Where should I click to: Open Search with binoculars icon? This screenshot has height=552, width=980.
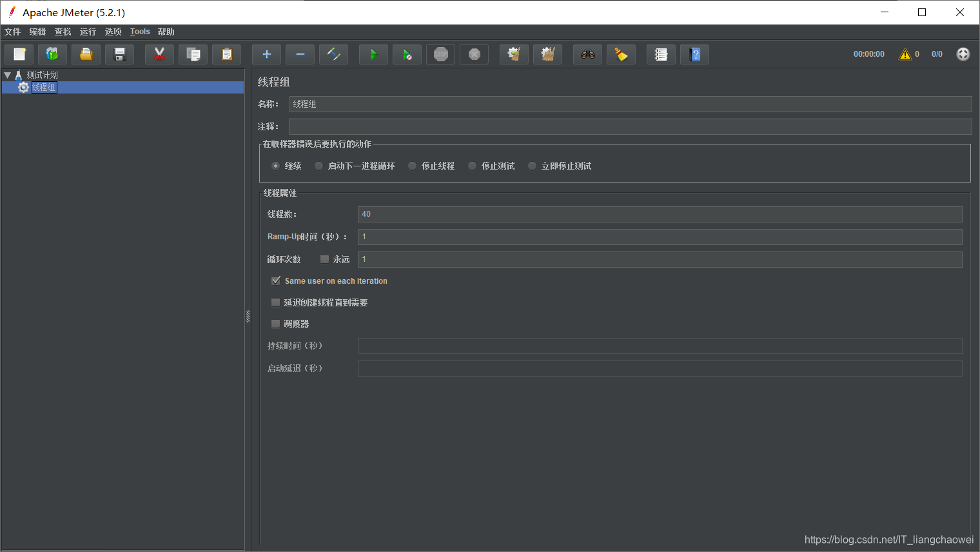[587, 54]
